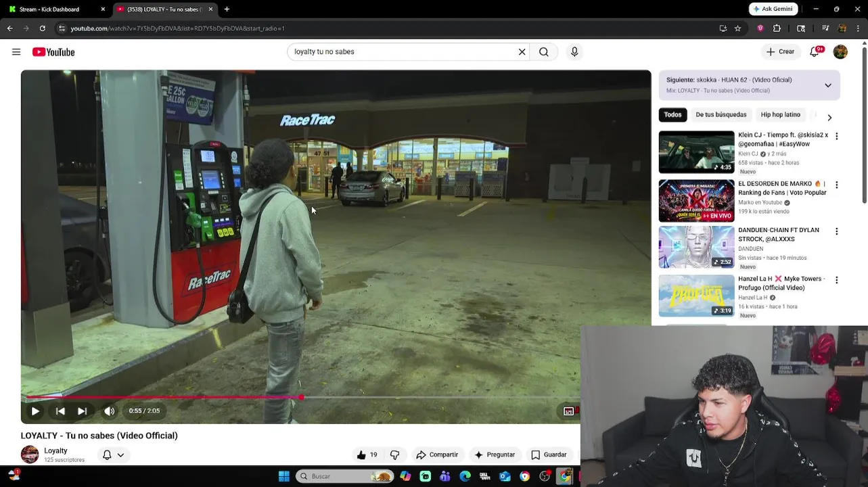868x487 pixels.
Task: Open the YouTube account avatar menu
Action: tap(840, 52)
